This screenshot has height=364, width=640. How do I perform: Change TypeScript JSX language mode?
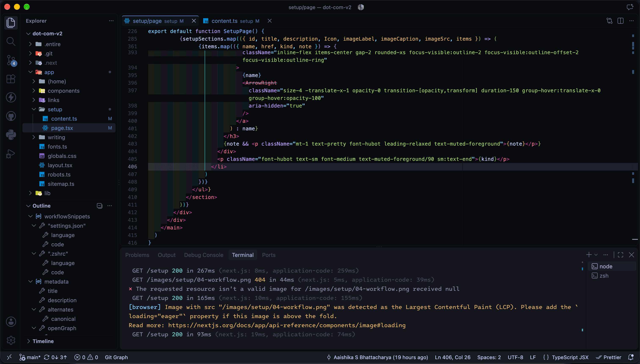point(570,357)
